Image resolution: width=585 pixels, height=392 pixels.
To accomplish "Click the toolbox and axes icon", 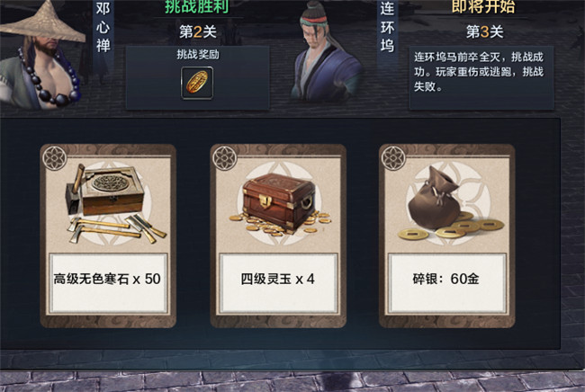I will pos(113,203).
